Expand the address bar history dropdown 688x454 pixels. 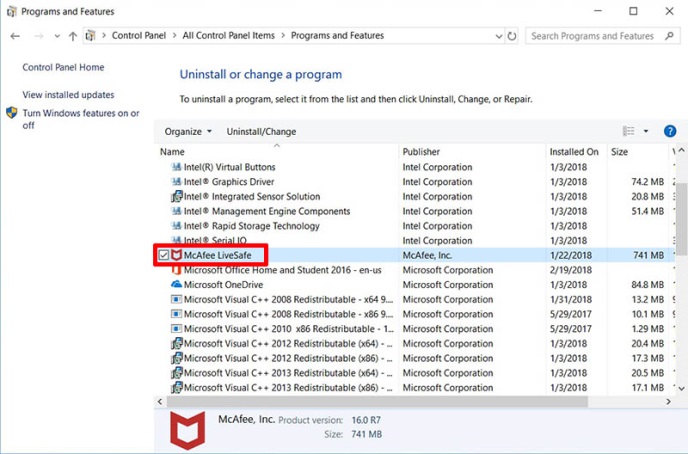tap(498, 36)
